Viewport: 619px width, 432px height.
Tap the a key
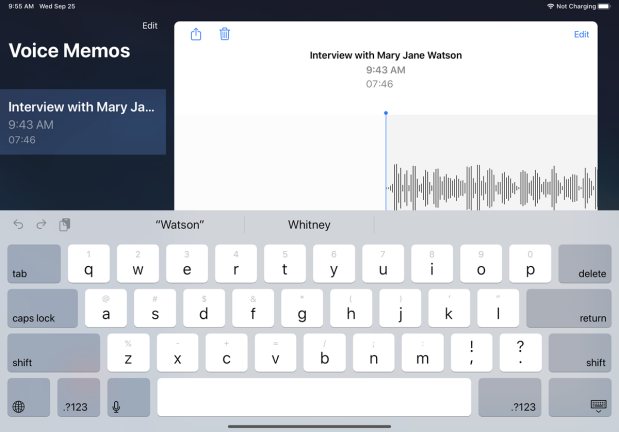[106, 308]
